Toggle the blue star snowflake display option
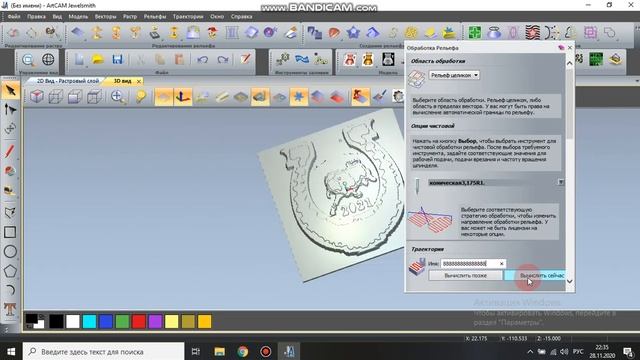This screenshot has width=640, height=360. (x=299, y=97)
